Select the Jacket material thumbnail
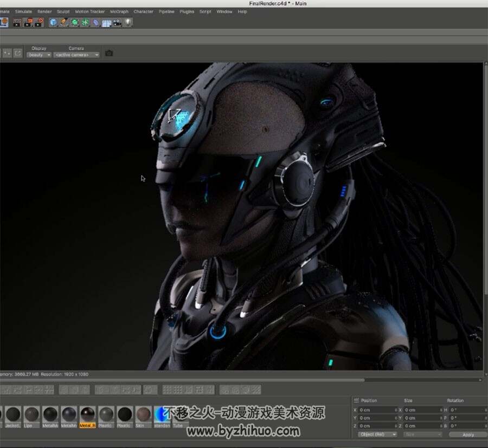This screenshot has width=488, height=448. tap(13, 417)
